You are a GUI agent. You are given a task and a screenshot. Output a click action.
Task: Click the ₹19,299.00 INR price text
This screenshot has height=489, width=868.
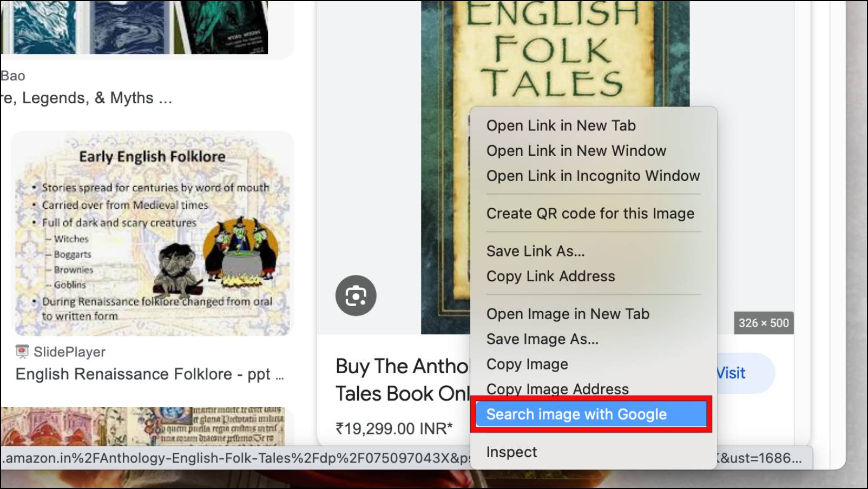(x=394, y=428)
